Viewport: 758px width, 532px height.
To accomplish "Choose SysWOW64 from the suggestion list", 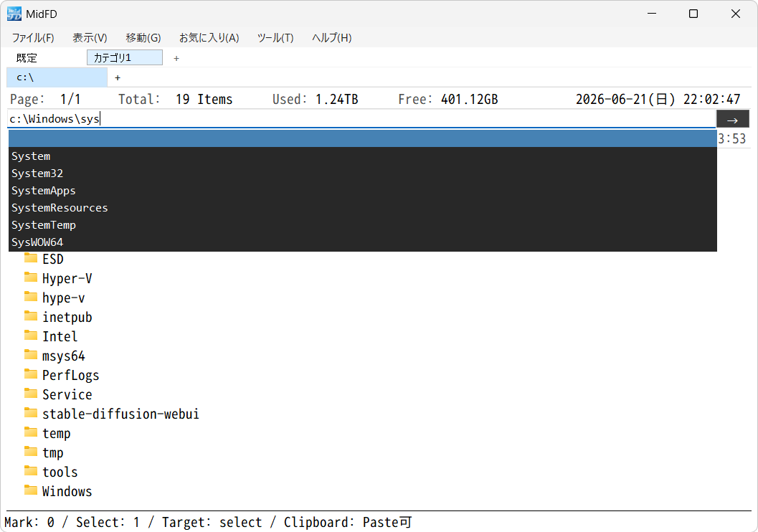I will (363, 242).
